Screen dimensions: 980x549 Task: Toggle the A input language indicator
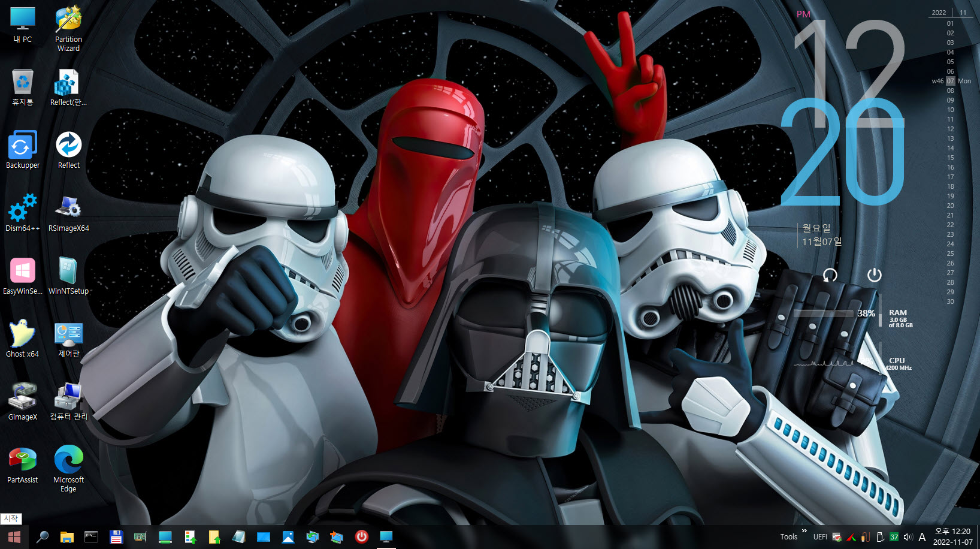922,537
